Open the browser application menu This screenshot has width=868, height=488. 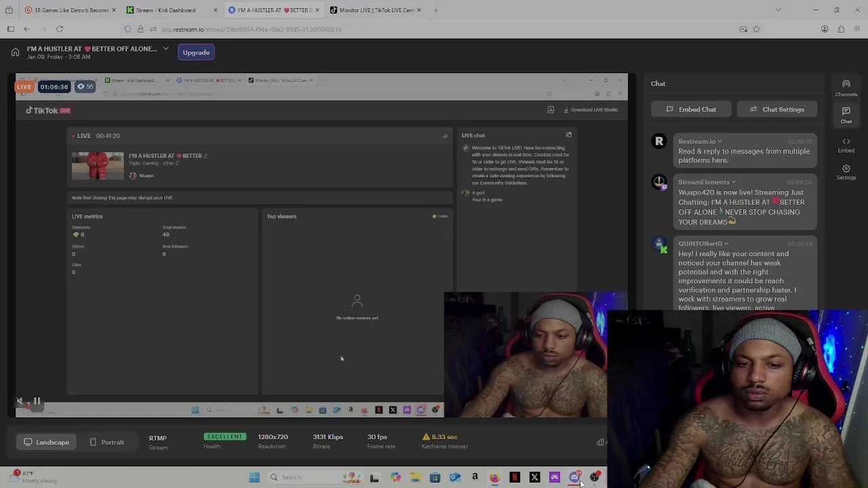[x=857, y=29]
